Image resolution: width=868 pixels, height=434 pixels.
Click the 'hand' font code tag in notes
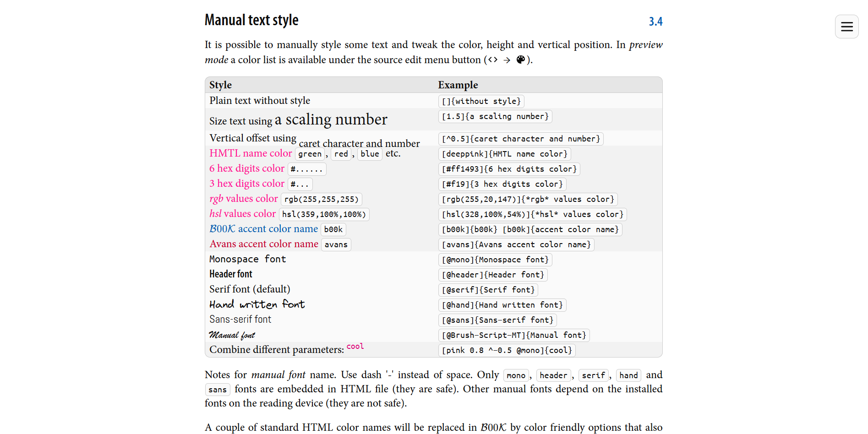[x=628, y=376]
